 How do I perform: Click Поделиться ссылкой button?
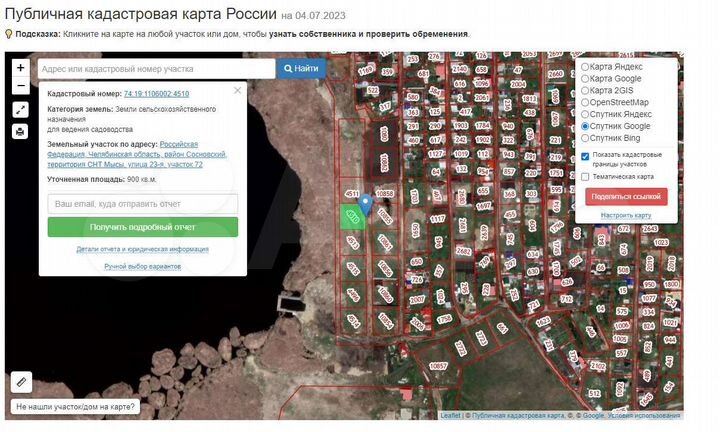pyautogui.click(x=626, y=196)
